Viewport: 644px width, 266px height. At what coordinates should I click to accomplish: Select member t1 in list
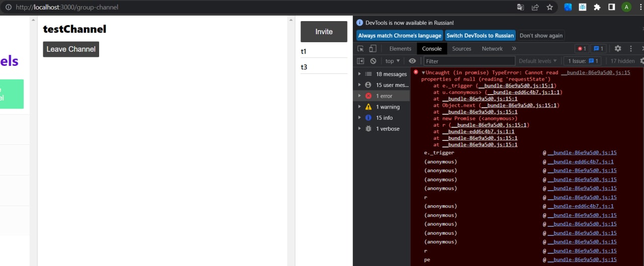(x=324, y=52)
